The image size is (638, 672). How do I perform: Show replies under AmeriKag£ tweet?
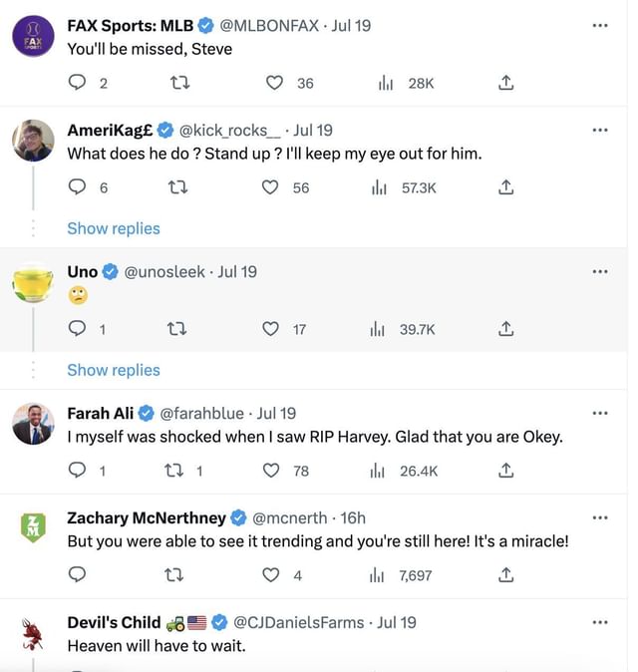[114, 228]
